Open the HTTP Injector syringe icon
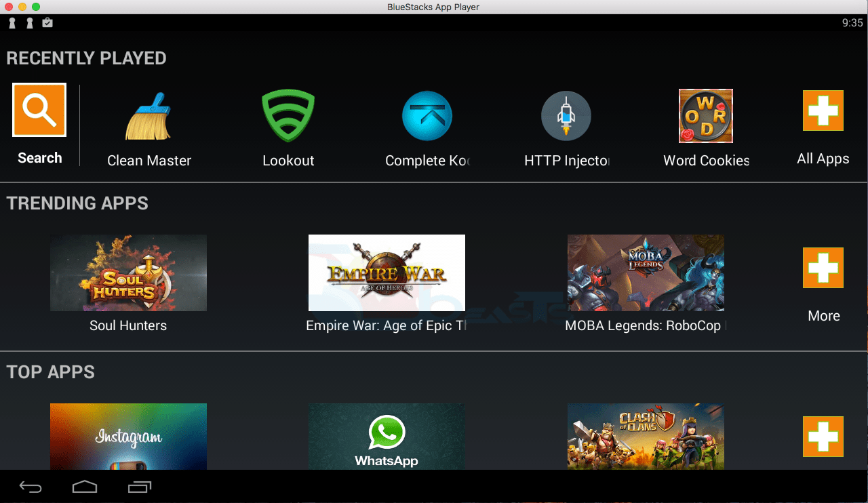This screenshot has width=868, height=503. pyautogui.click(x=566, y=116)
